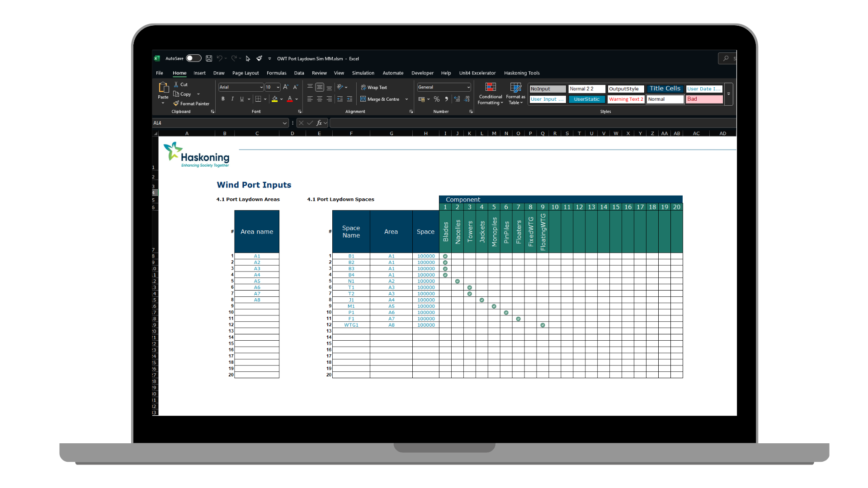
Task: Click Format as Table
Action: pyautogui.click(x=515, y=94)
